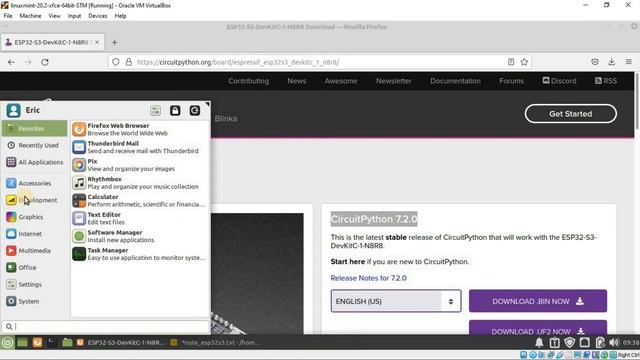Screen dimensions: 640x360
Task: Select the Settings category
Action: coord(35,284)
